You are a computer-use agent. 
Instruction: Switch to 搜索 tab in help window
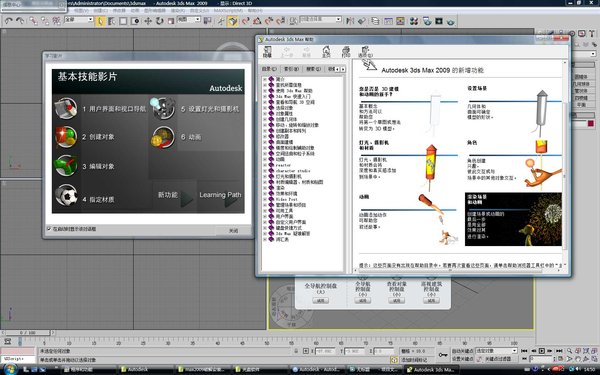tap(313, 69)
